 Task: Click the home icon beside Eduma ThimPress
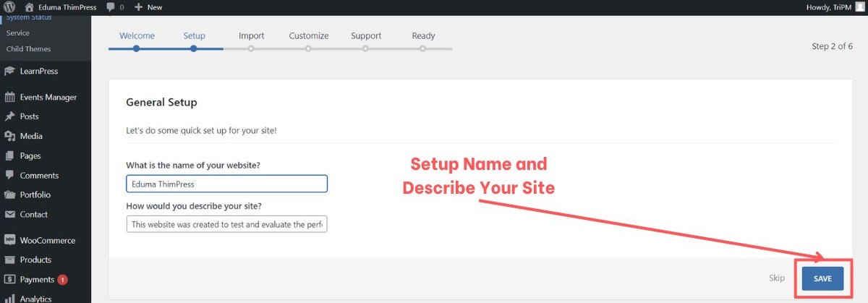(x=29, y=7)
